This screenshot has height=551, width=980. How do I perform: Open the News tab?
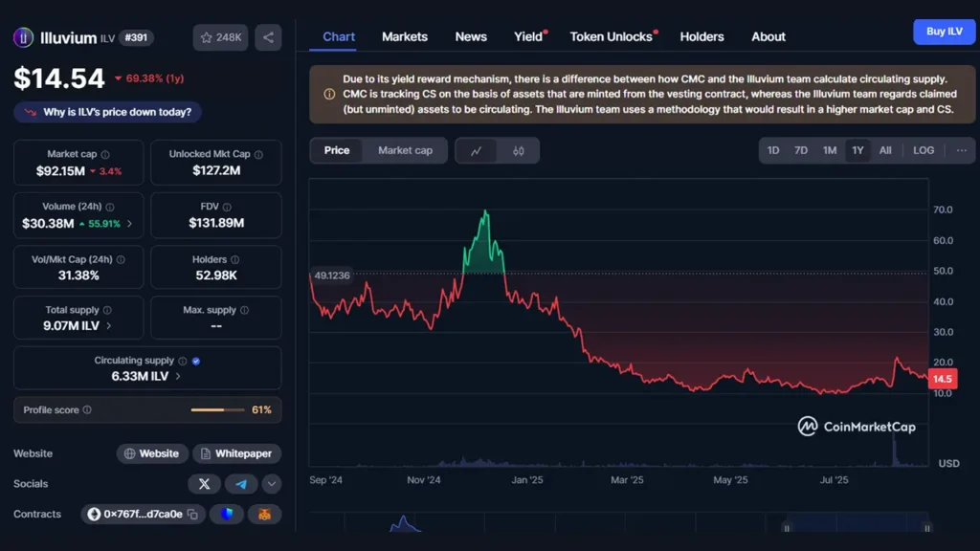coord(471,37)
